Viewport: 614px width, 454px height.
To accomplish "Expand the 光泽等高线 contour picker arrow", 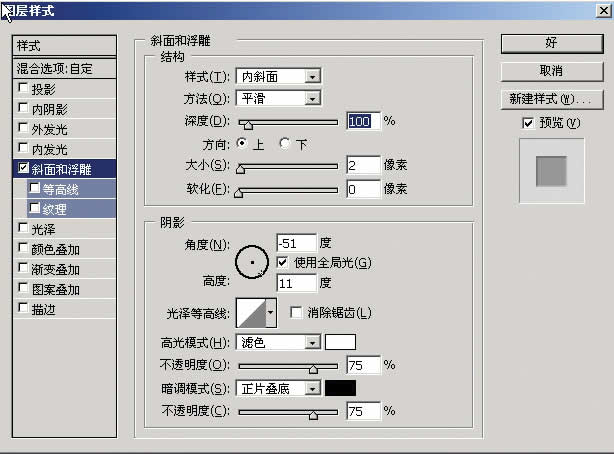I will [271, 313].
